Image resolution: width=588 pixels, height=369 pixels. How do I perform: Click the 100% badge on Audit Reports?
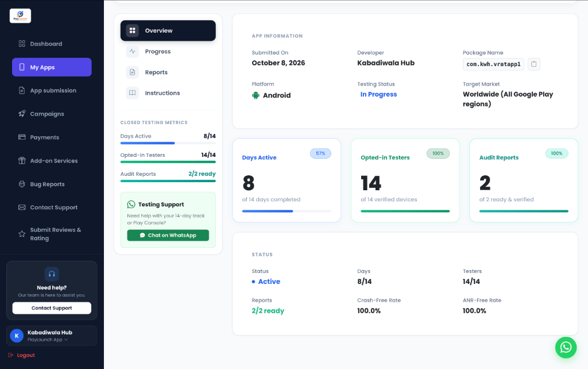pyautogui.click(x=556, y=153)
